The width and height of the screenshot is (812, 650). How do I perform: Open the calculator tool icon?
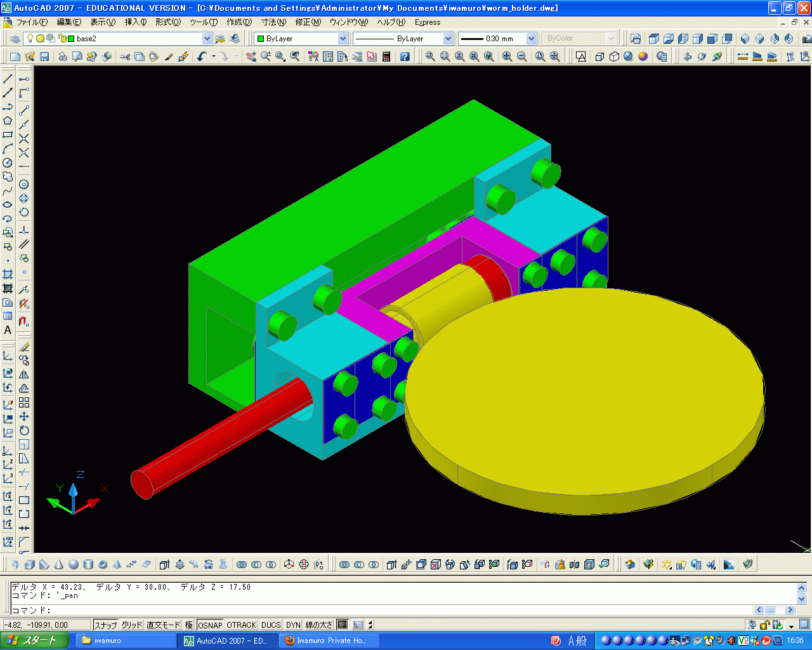pos(386,56)
